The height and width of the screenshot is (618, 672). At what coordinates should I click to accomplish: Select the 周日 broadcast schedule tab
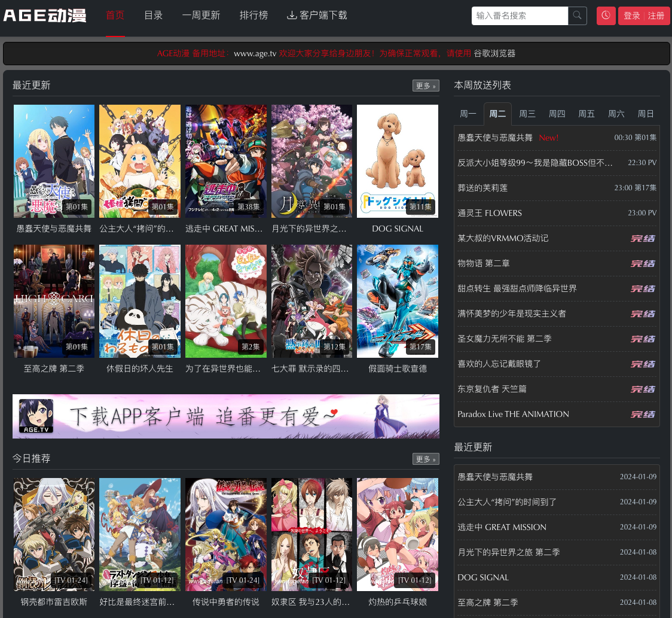click(x=646, y=114)
